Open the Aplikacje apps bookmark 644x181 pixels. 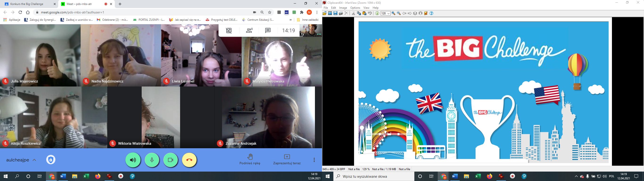click(12, 20)
